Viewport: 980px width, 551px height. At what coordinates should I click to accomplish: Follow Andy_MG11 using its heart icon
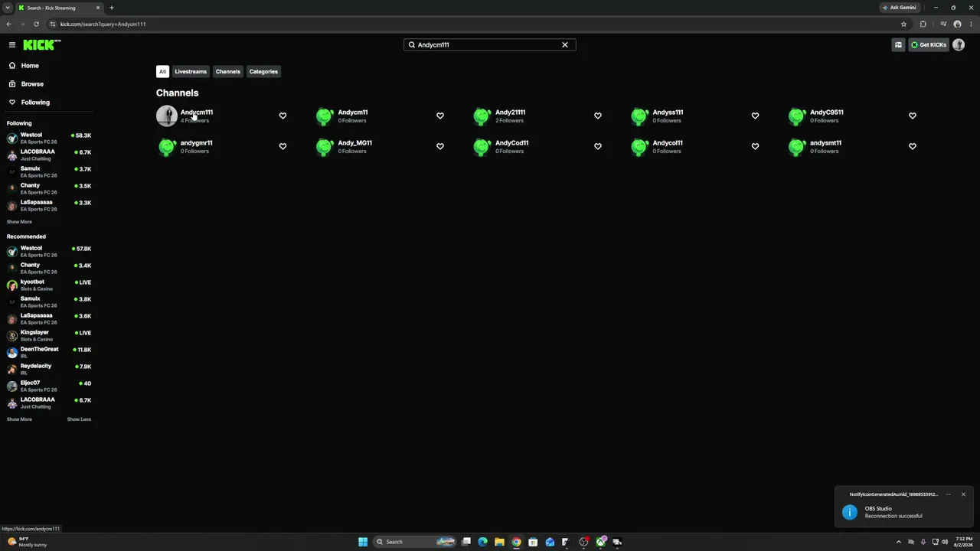[440, 146]
